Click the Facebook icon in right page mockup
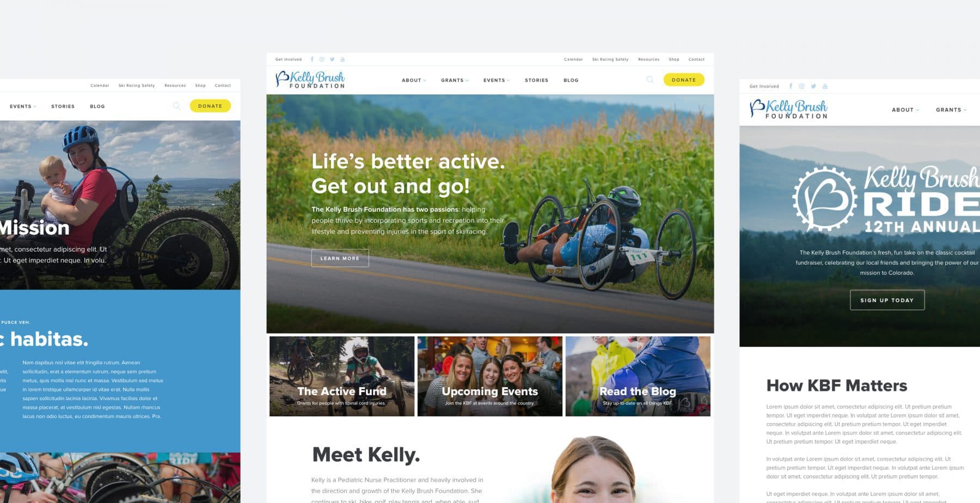The image size is (980, 503). click(x=791, y=86)
